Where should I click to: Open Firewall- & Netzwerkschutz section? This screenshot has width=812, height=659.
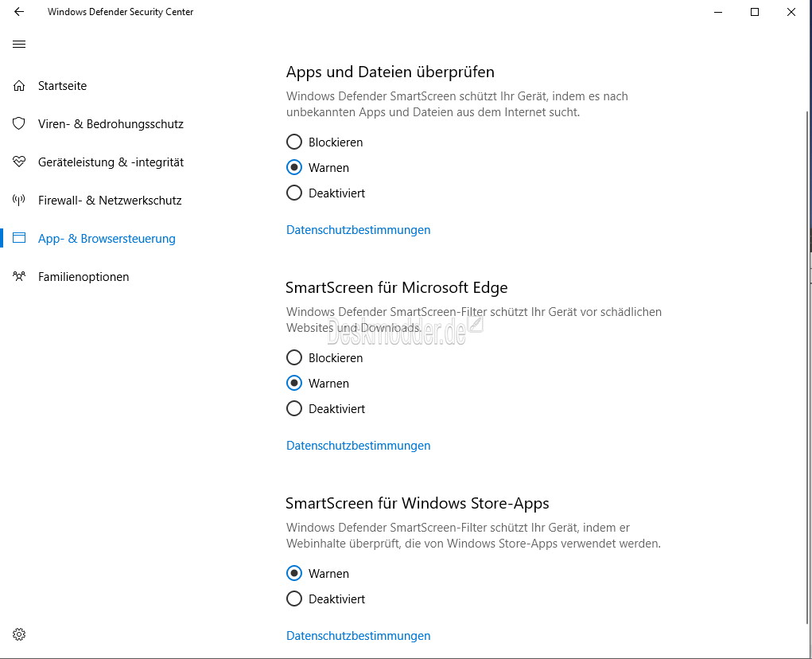pos(110,201)
